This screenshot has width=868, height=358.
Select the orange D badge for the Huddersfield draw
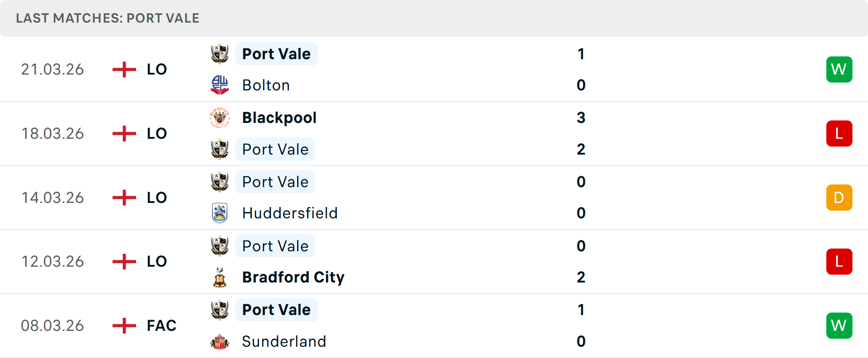(839, 198)
